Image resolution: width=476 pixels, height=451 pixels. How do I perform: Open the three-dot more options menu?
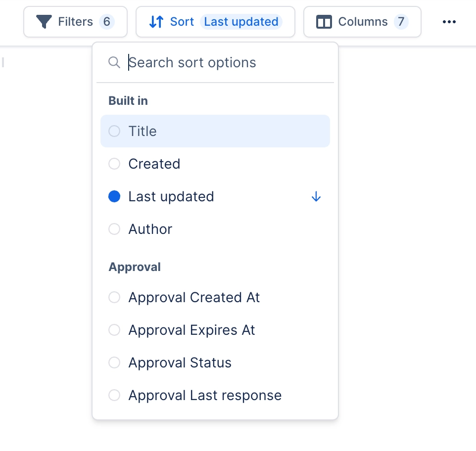449,22
